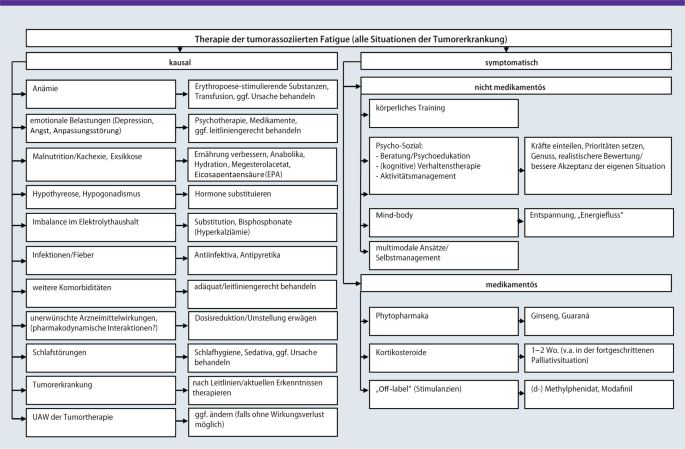Screen dimensions: 685x449
Task: Click 'Dosisreduktion/Umstellung erwägen' box
Action: pos(263,325)
